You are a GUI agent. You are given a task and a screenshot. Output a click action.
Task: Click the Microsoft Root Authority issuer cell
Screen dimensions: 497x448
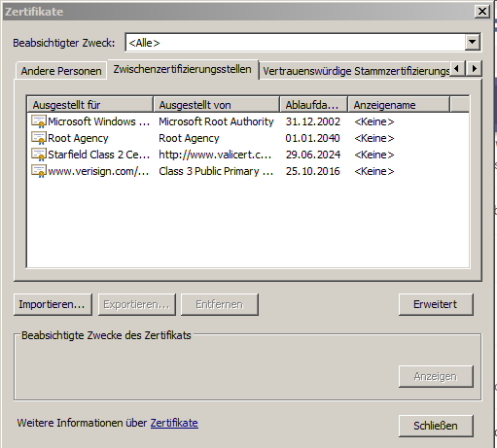[x=216, y=121]
